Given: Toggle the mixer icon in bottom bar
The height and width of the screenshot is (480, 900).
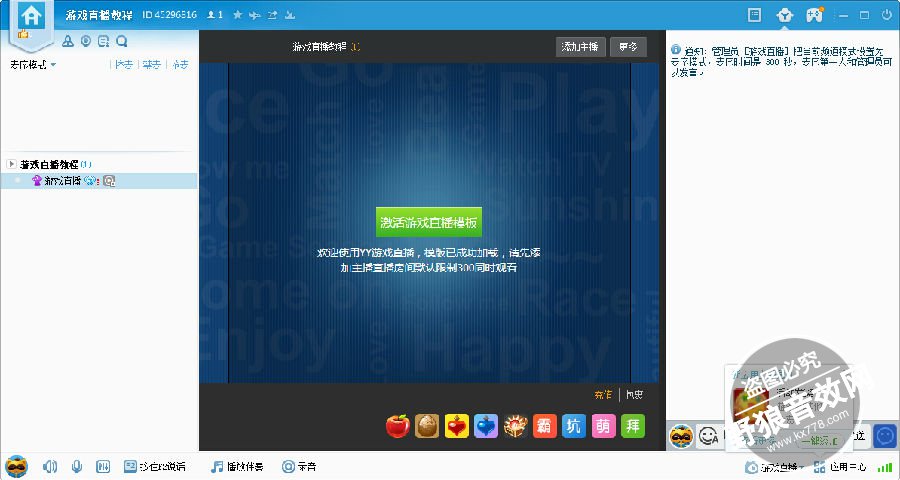Looking at the screenshot, I should (103, 466).
